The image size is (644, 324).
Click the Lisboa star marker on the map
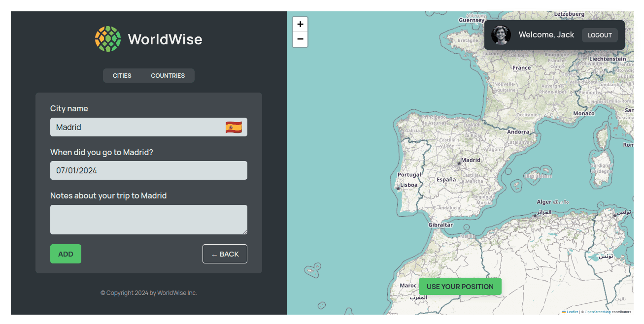coord(398,188)
